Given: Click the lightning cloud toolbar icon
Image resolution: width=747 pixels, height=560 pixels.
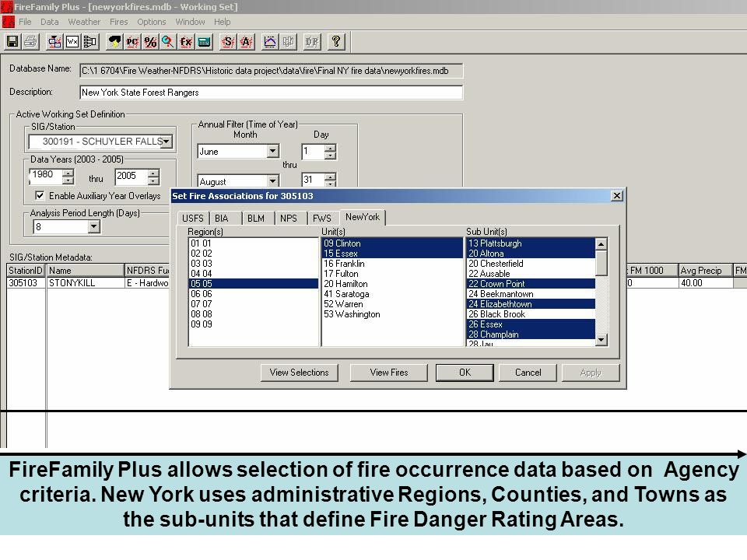Looking at the screenshot, I should coord(114,42).
